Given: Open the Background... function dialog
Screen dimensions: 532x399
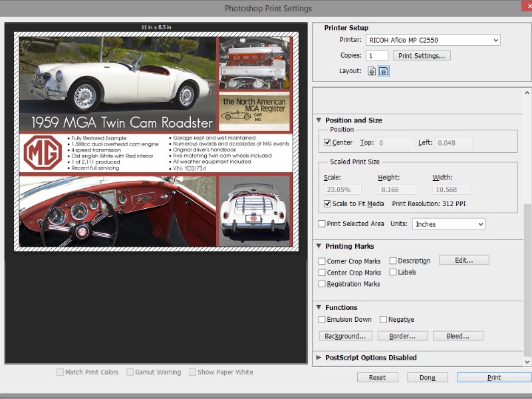Looking at the screenshot, I should [345, 336].
